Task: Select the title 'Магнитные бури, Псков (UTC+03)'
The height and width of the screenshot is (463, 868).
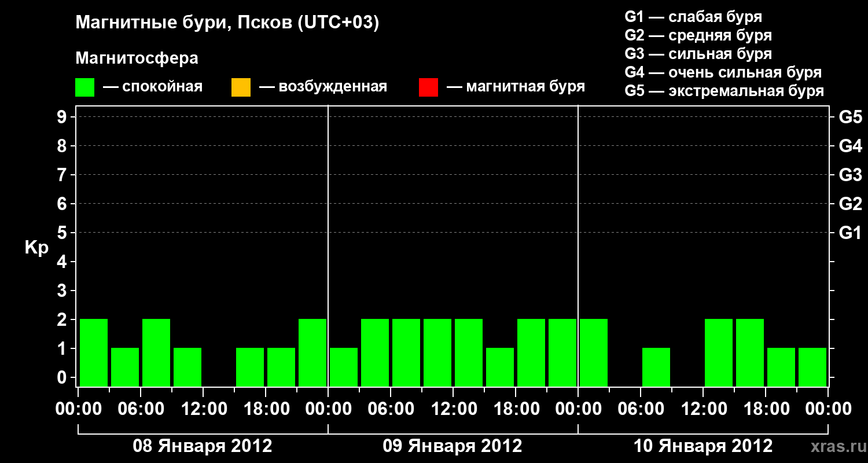Action: pyautogui.click(x=227, y=24)
